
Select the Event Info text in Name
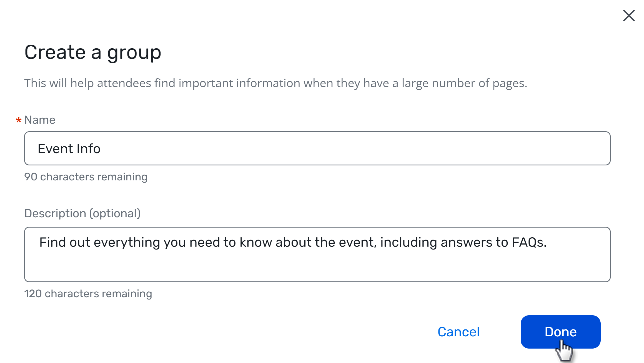pyautogui.click(x=69, y=148)
